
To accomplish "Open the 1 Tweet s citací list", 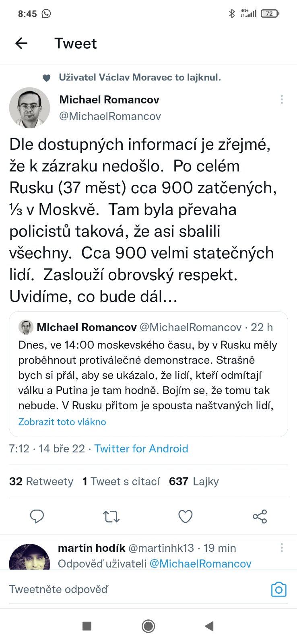I will pyautogui.click(x=121, y=481).
